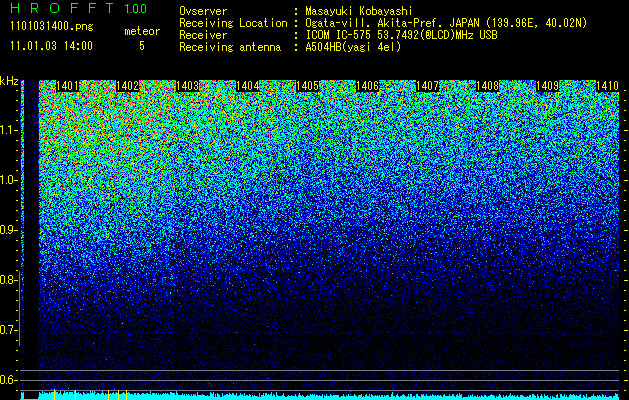Click the 1401 time marker
629x400 pixels.
point(67,86)
